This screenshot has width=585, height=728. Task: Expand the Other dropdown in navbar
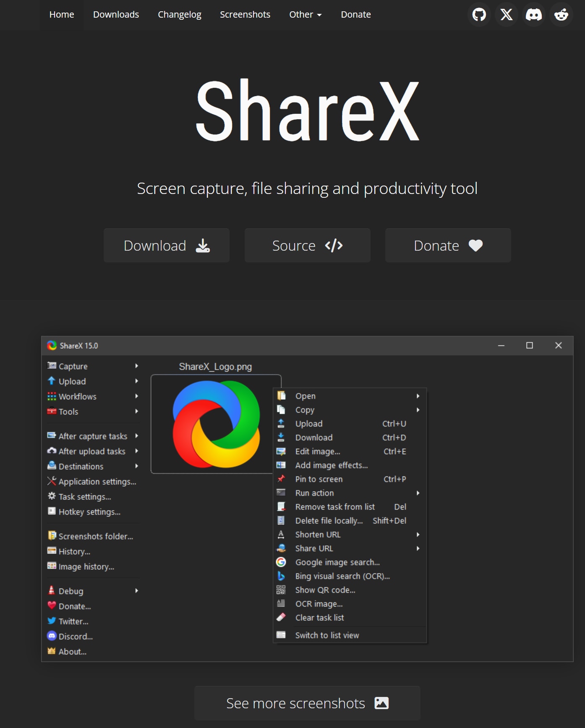(306, 15)
